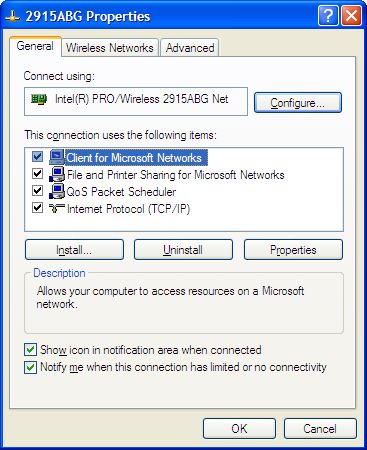Open Properties for selected item

(x=293, y=250)
